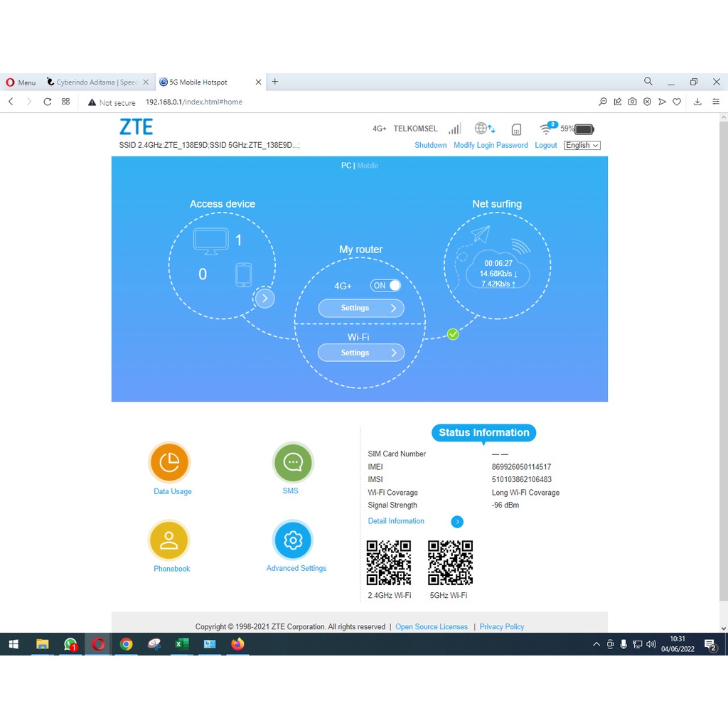This screenshot has width=728, height=728.
Task: Select the 5G Mobile Hotspot tab
Action: point(210,82)
